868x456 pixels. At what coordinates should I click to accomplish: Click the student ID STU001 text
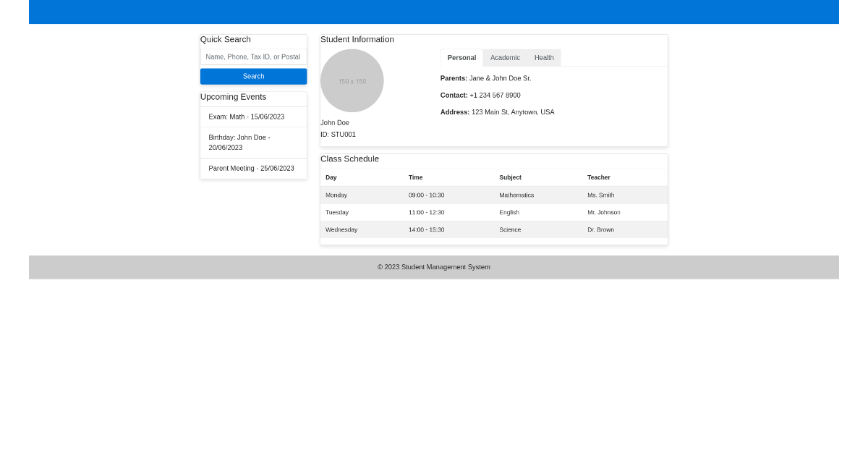click(338, 135)
